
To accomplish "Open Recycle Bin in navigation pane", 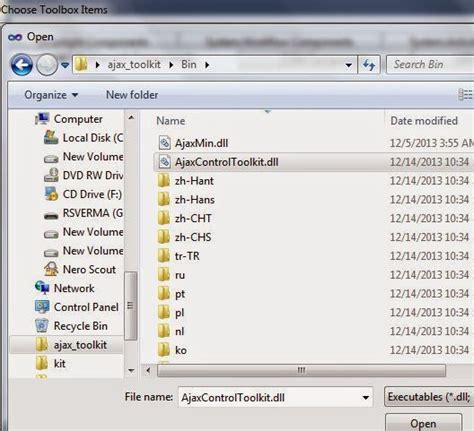I will coord(81,326).
